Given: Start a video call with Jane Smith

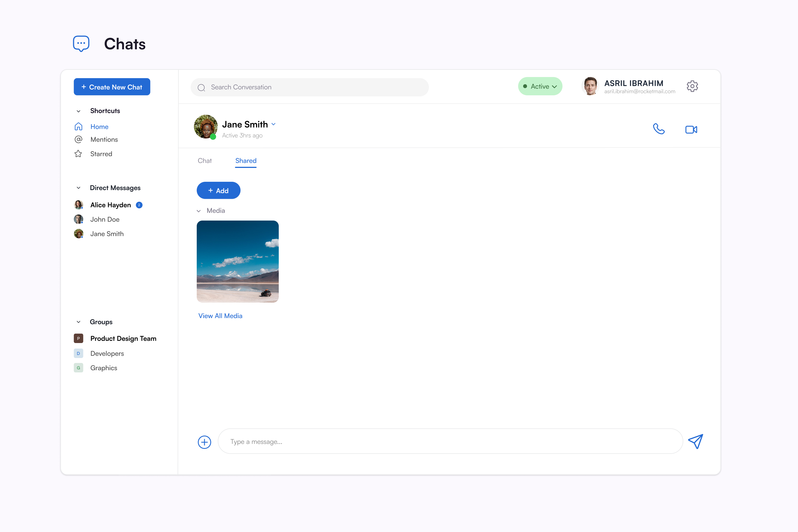Looking at the screenshot, I should [691, 130].
